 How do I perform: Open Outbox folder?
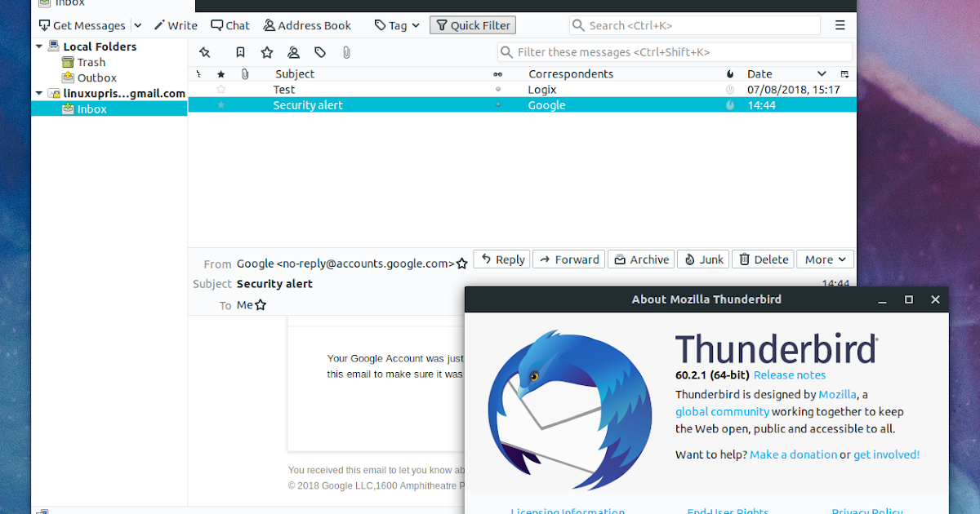tap(97, 78)
